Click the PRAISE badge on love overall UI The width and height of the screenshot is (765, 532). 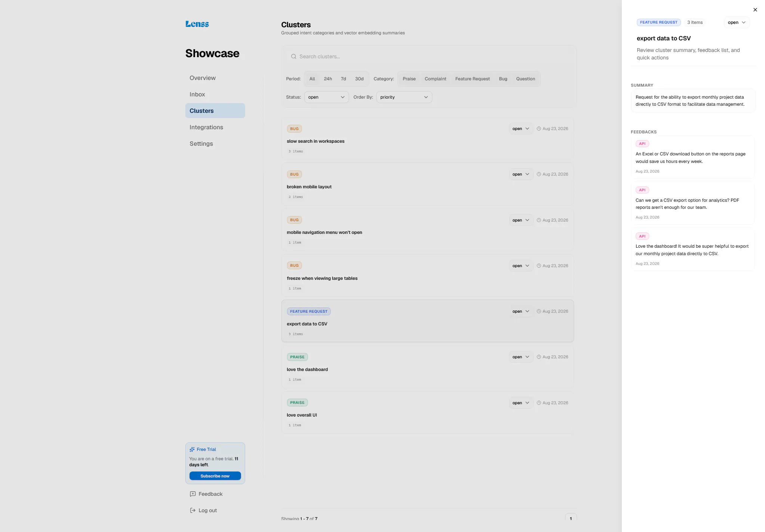(297, 403)
